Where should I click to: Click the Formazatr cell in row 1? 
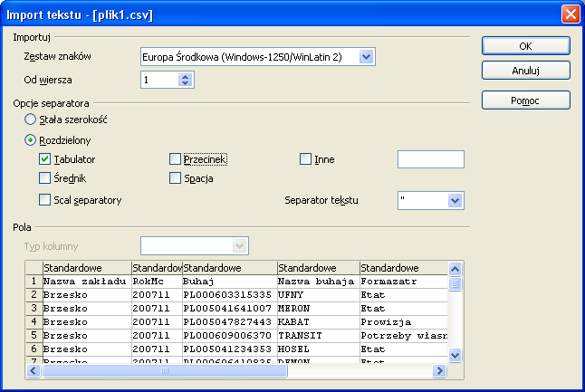pyautogui.click(x=404, y=282)
